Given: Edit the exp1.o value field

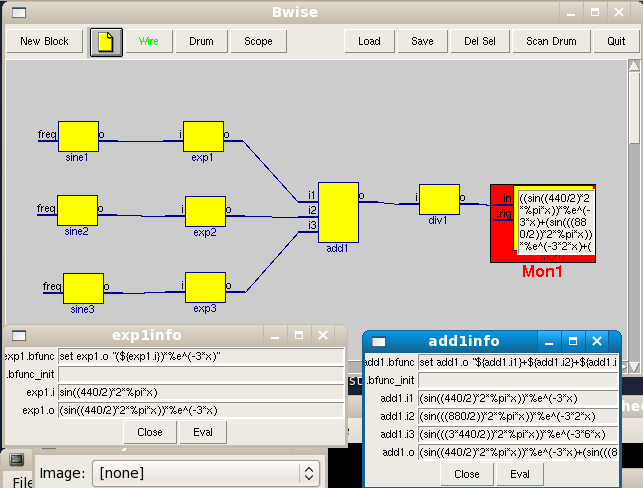Looking at the screenshot, I should [x=201, y=410].
